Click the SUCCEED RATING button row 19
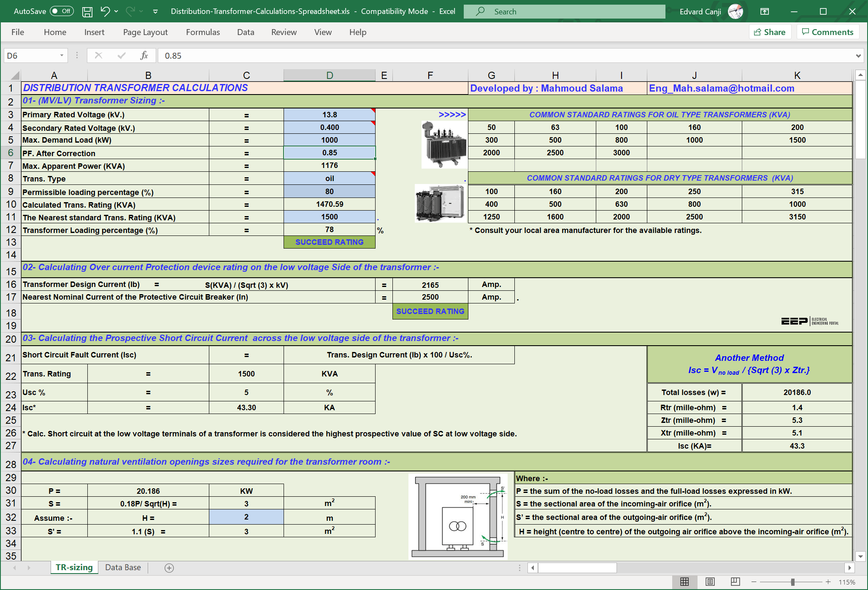The image size is (868, 590). click(x=430, y=311)
